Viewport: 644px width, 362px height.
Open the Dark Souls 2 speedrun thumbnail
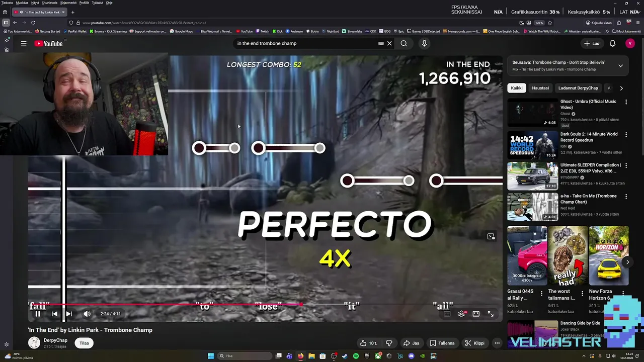[532, 145]
